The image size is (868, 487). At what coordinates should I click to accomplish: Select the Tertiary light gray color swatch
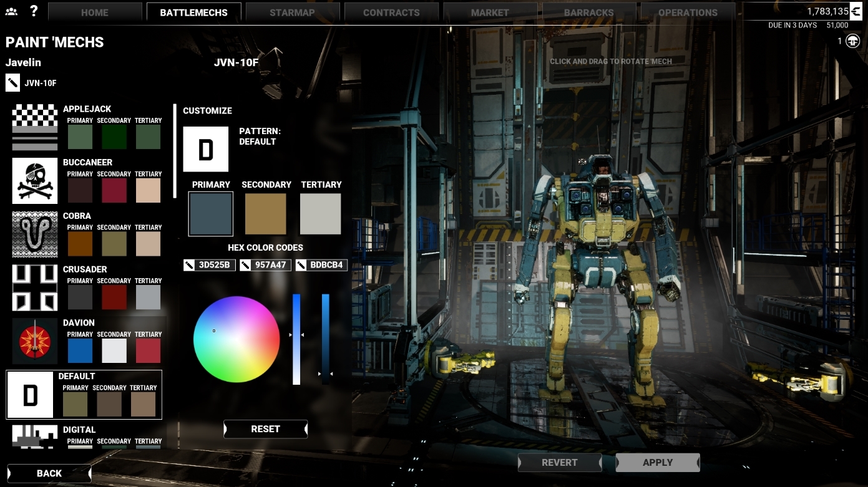[x=321, y=214]
